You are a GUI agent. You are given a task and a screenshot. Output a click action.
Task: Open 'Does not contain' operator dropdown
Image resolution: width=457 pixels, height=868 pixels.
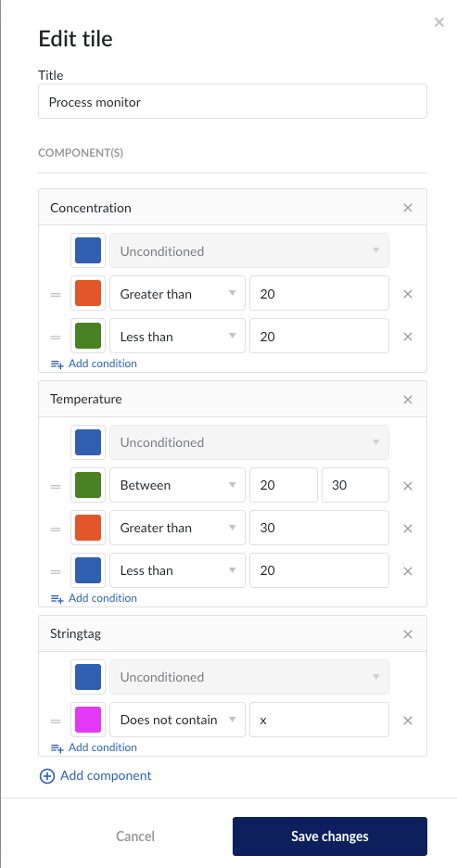177,720
